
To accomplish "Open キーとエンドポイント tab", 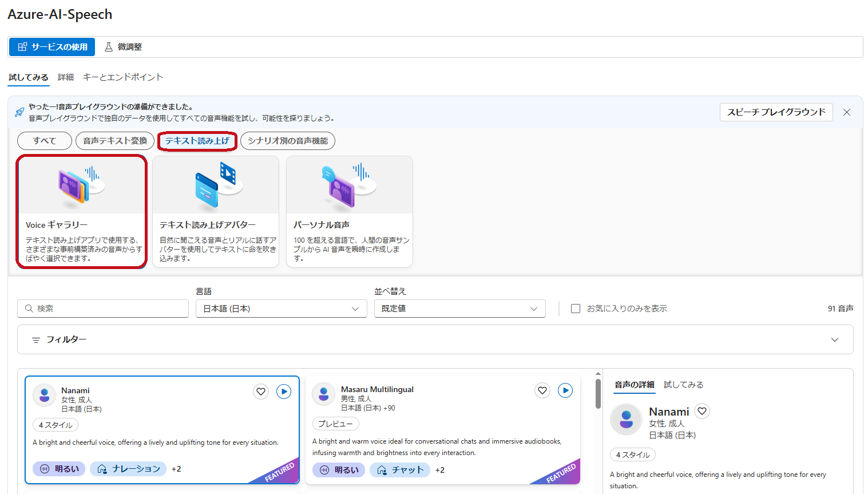I will [x=123, y=77].
